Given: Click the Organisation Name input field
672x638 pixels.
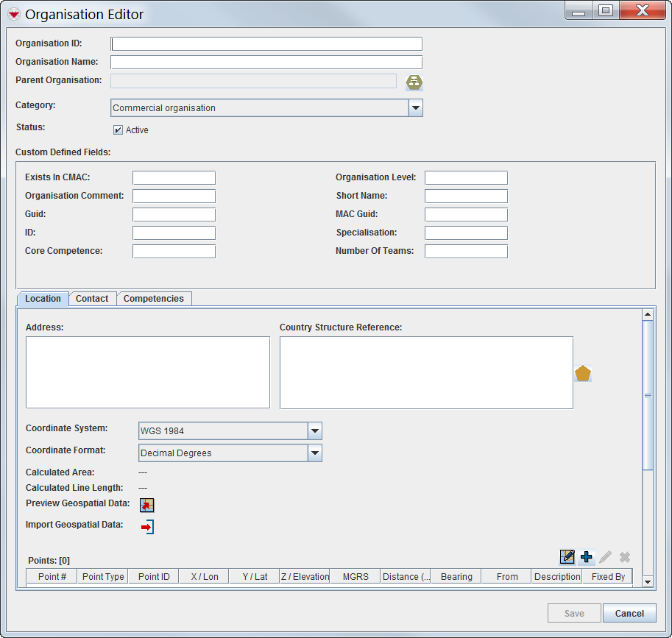Looking at the screenshot, I should coord(266,62).
